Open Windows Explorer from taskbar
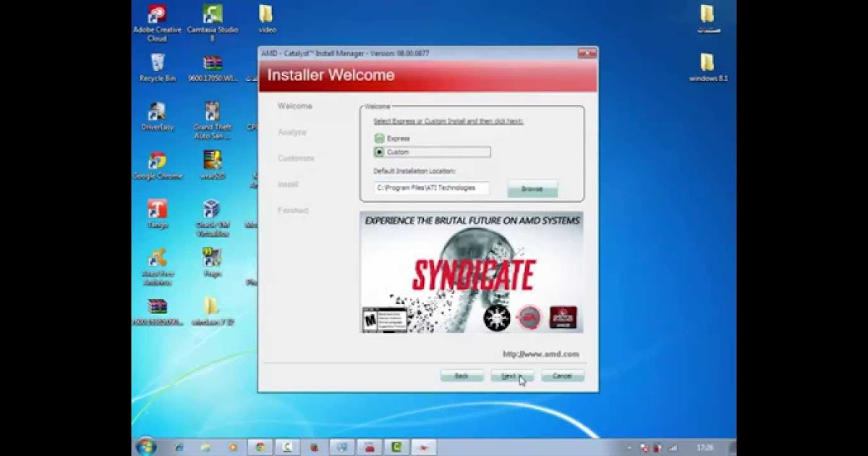The width and height of the screenshot is (868, 456). 206,447
